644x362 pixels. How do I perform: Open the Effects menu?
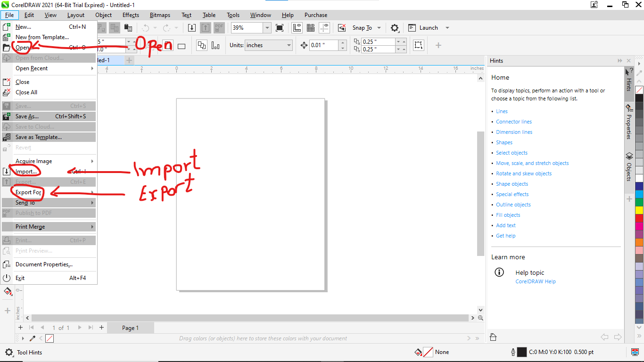pos(131,15)
